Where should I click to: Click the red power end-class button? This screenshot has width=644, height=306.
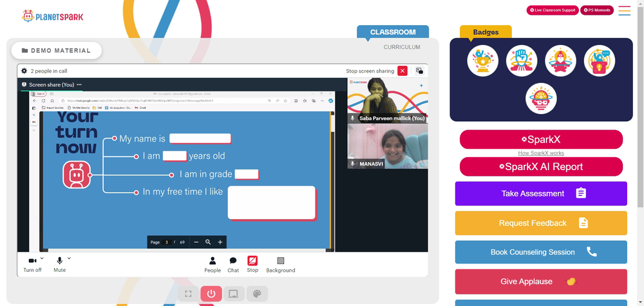[211, 294]
